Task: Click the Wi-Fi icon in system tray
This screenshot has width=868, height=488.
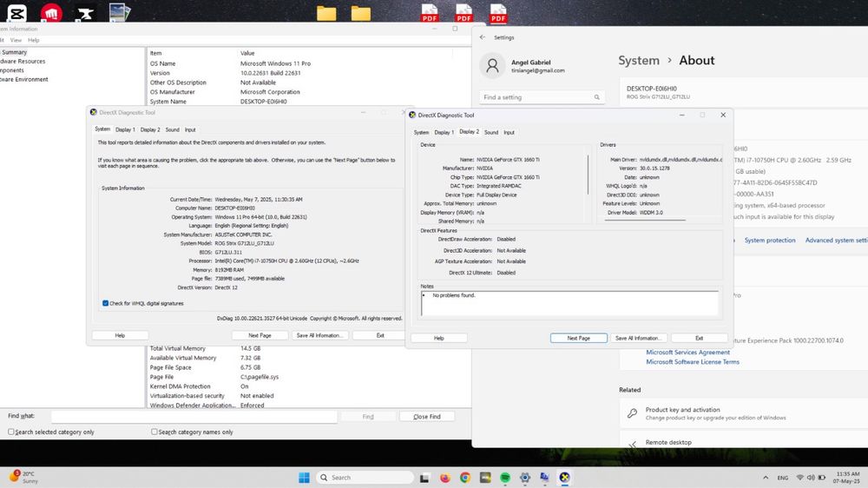Action: tap(800, 478)
